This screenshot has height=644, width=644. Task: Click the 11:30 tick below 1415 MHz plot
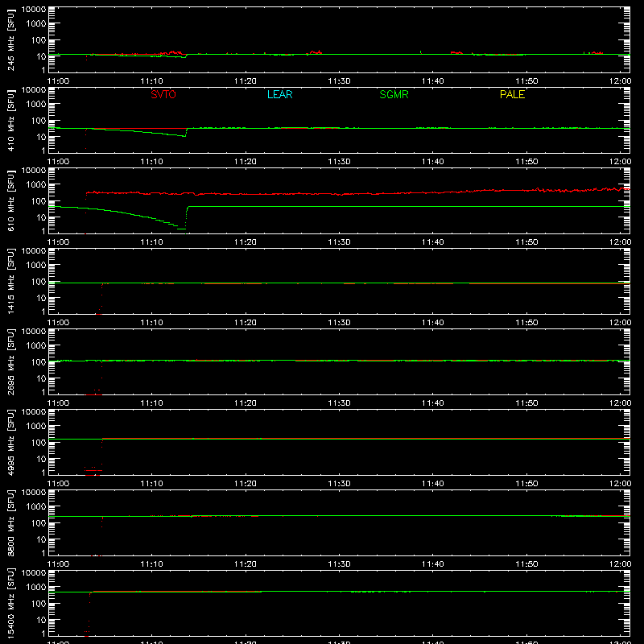339,323
